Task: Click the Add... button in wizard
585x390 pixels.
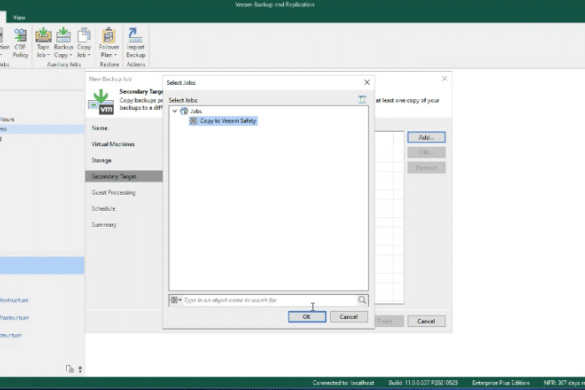Action: click(x=426, y=137)
